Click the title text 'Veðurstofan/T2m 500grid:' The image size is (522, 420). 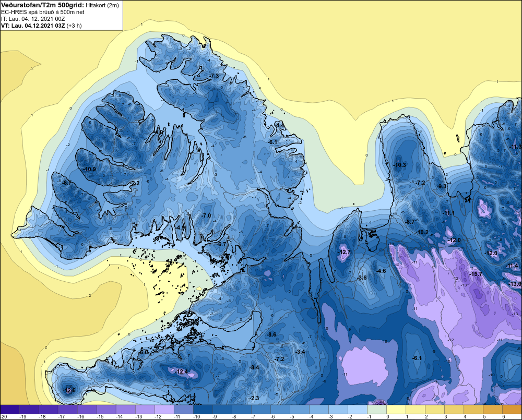43,5
